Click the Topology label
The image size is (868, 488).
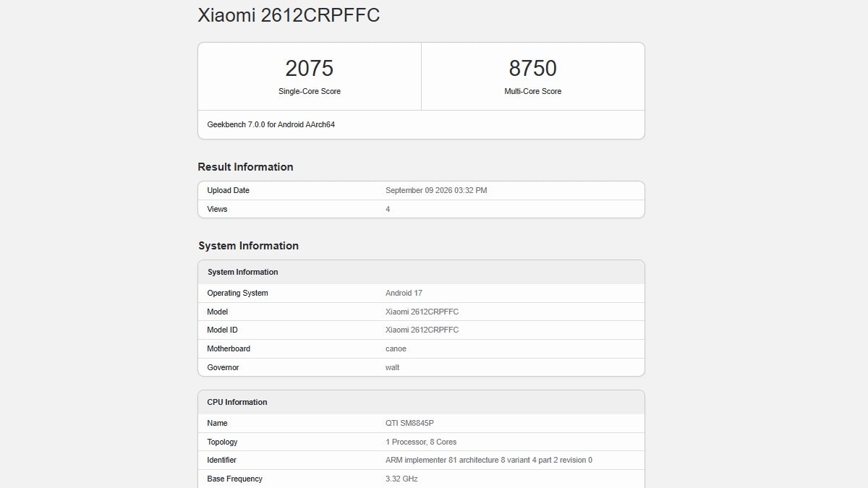[x=222, y=442]
